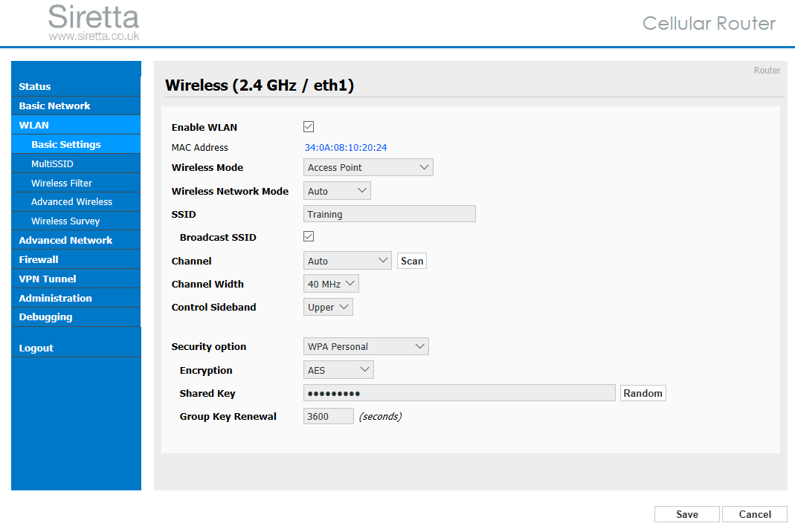
Task: Click the Group Key Renewal field
Action: [329, 417]
